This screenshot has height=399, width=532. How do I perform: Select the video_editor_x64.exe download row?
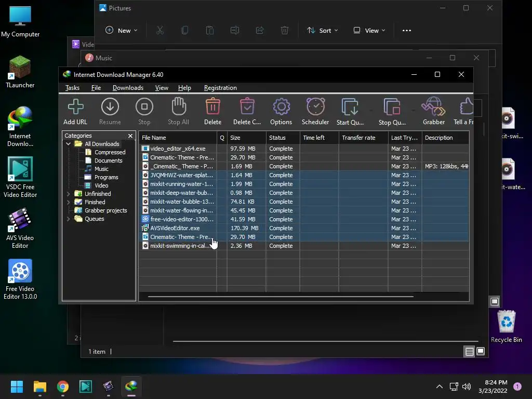[304, 149]
